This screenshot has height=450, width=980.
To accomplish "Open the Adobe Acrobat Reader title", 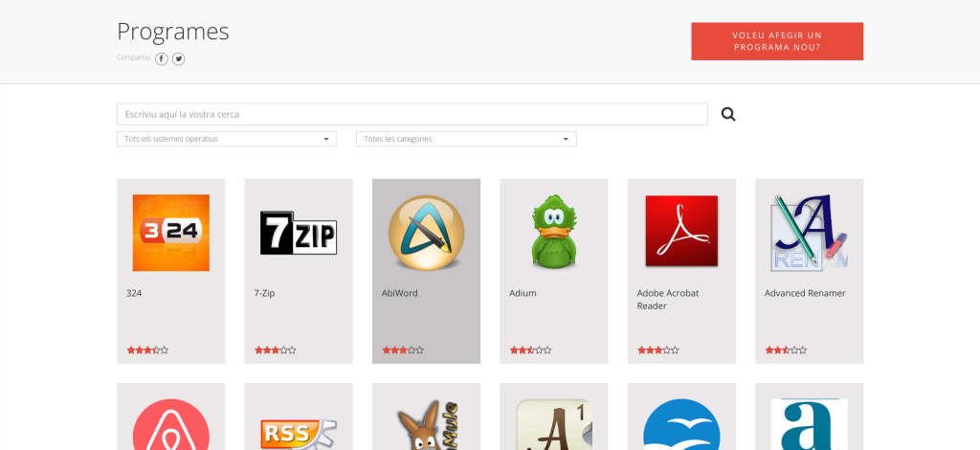I will (667, 300).
